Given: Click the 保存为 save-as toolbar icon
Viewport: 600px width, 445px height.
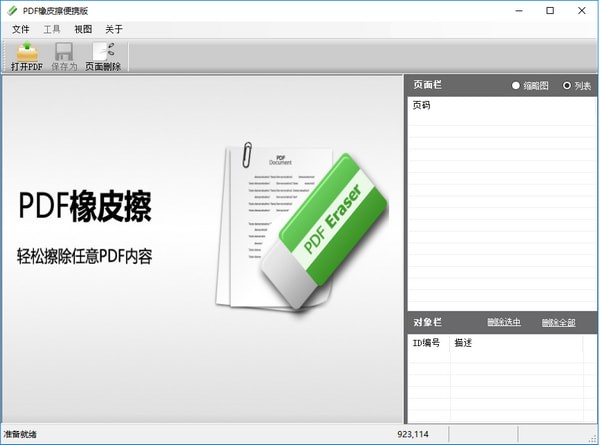Looking at the screenshot, I should click(64, 57).
